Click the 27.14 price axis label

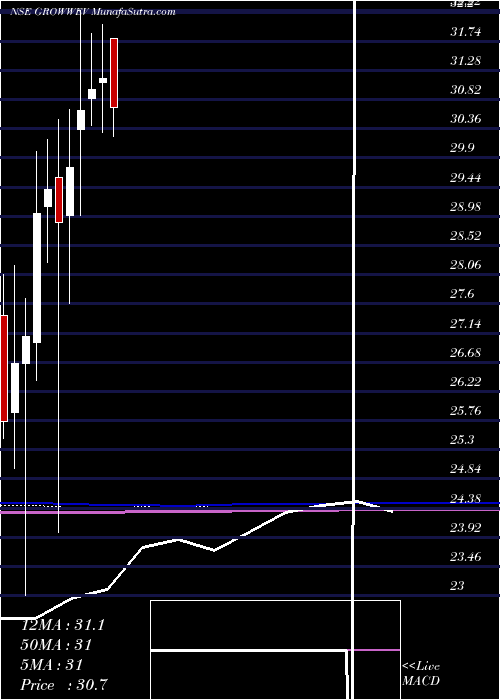point(466,324)
